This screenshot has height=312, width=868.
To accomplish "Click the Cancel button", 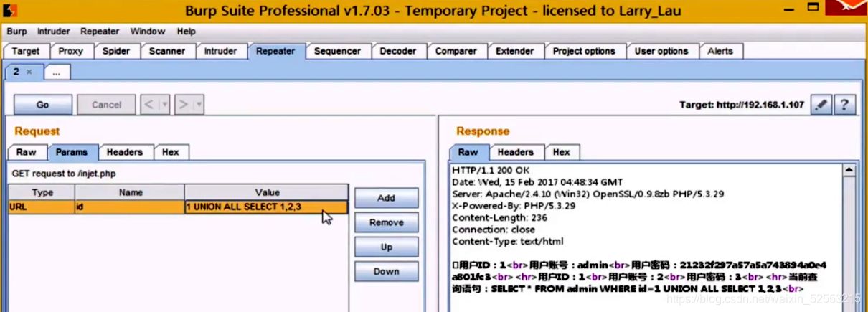I will (106, 105).
